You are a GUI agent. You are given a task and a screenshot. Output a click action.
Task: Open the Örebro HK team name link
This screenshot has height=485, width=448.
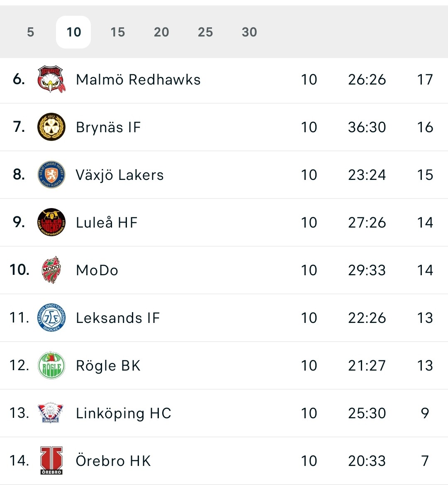113,461
